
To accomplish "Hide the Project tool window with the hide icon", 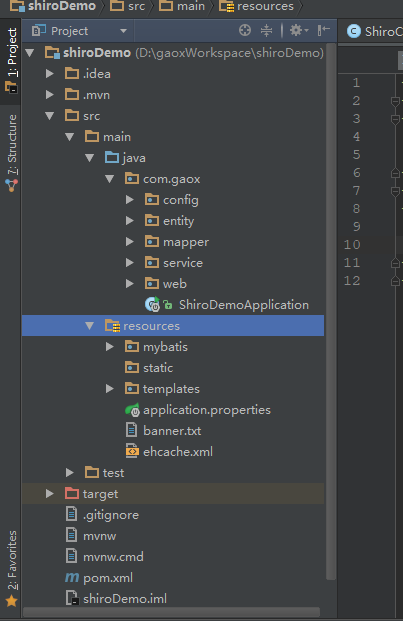I will (323, 30).
